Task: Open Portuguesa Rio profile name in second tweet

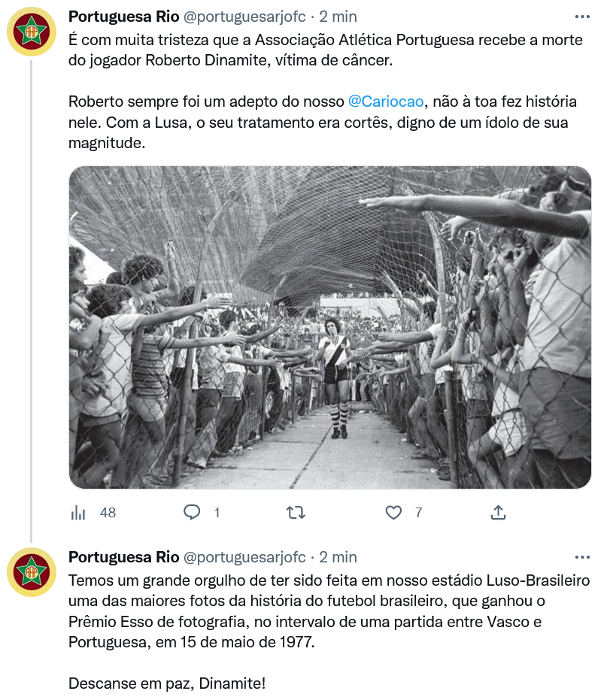Action: pos(124,557)
